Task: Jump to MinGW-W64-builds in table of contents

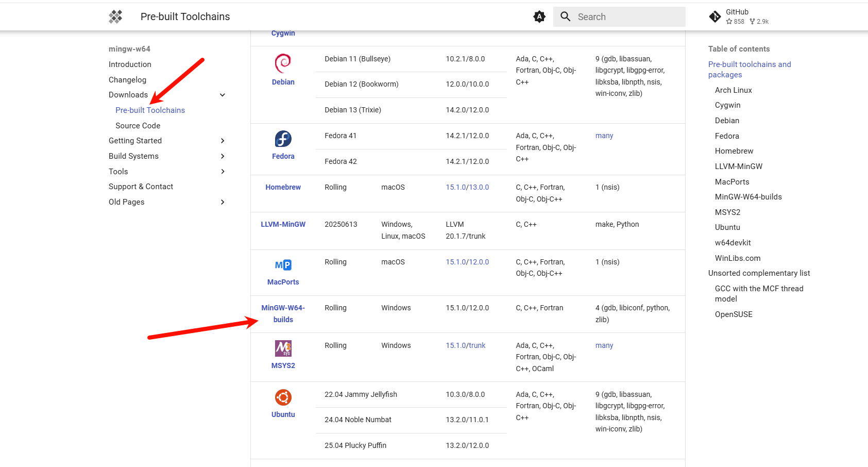Action: point(748,197)
